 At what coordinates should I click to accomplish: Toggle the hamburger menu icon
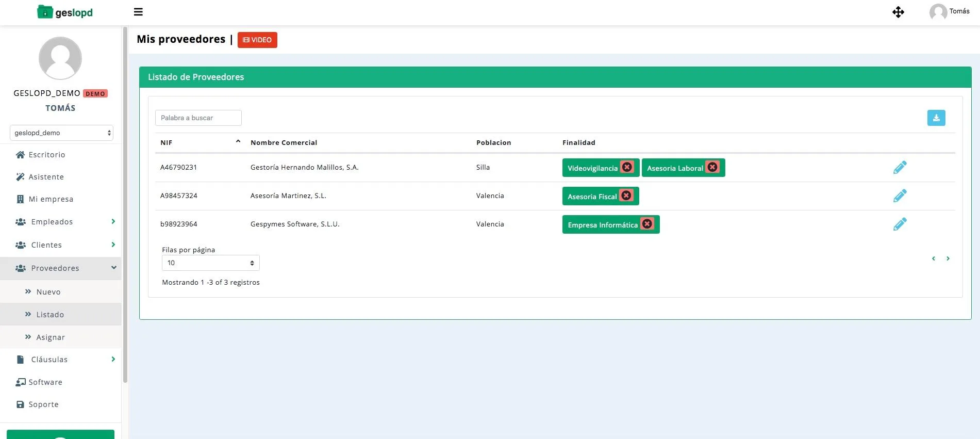tap(138, 12)
